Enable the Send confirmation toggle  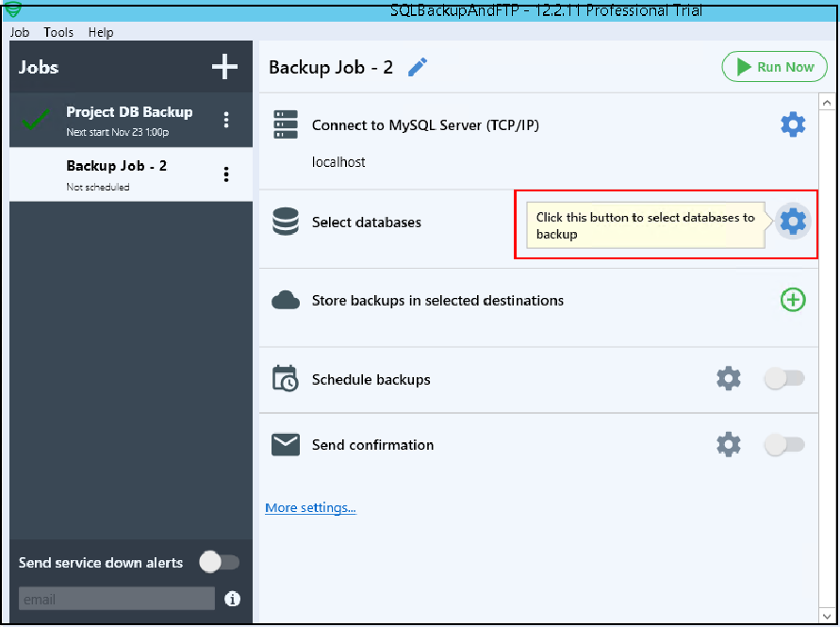coord(783,444)
